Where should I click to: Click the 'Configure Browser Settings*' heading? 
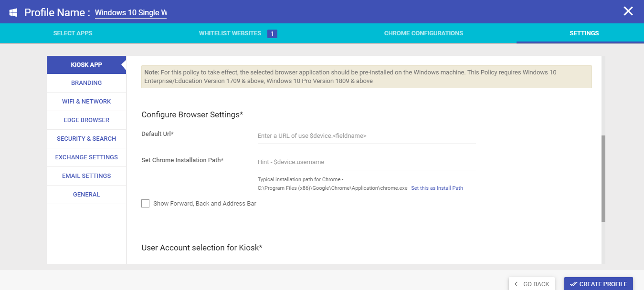coord(192,114)
